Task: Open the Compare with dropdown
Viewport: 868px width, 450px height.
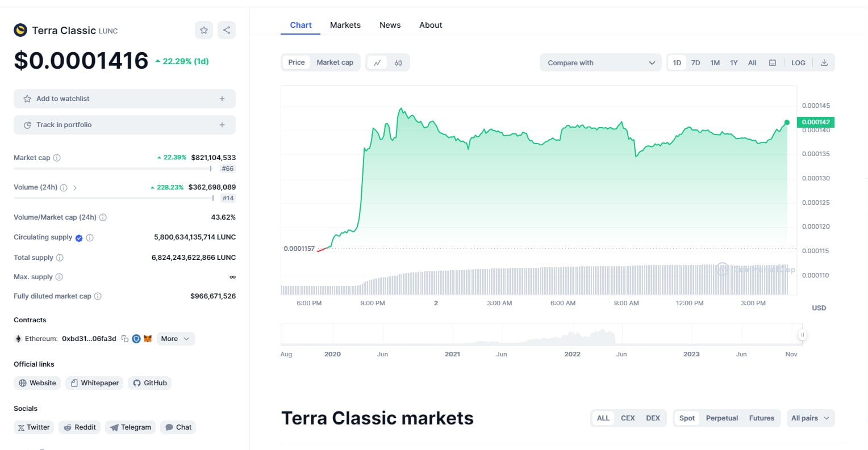Action: [x=600, y=62]
